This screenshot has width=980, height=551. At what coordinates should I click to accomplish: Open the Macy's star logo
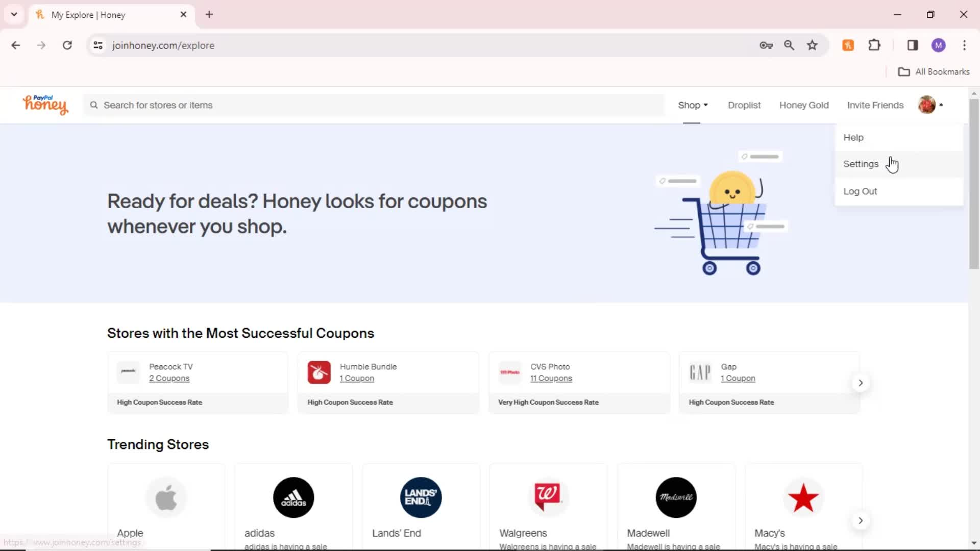point(803,497)
